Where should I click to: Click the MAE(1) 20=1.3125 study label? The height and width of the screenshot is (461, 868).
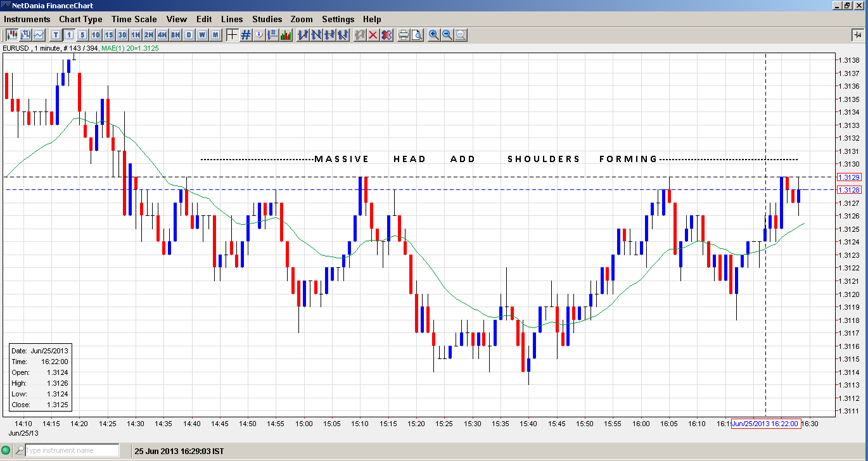(130, 48)
